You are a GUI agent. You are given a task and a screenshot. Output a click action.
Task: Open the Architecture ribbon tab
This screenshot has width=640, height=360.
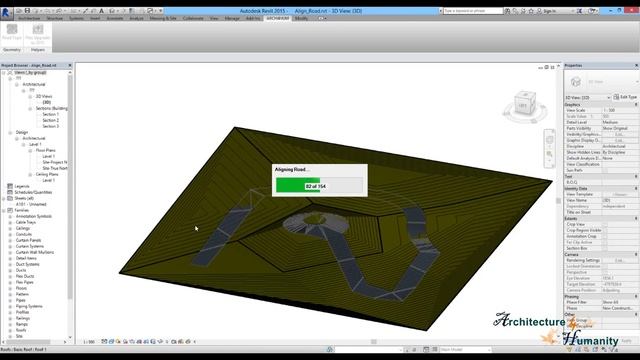coord(29,18)
